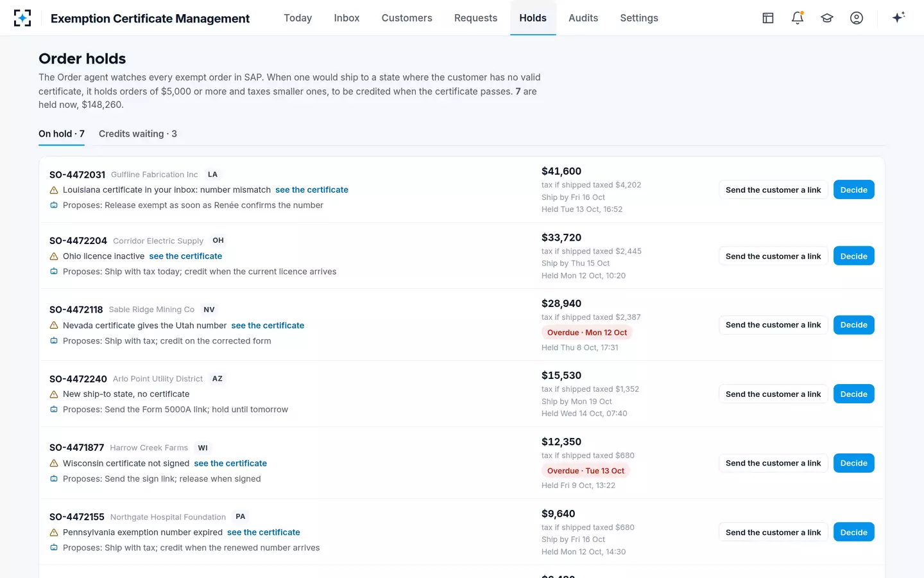
Task: See the expired Pennsylvania certificate
Action: pos(264,532)
